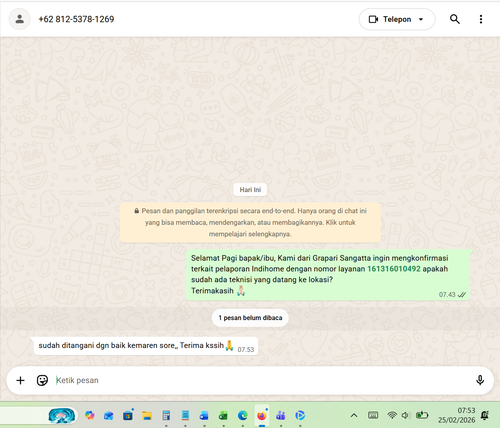Open Wi-Fi network settings in tray
The height and width of the screenshot is (428, 500).
pyautogui.click(x=392, y=415)
